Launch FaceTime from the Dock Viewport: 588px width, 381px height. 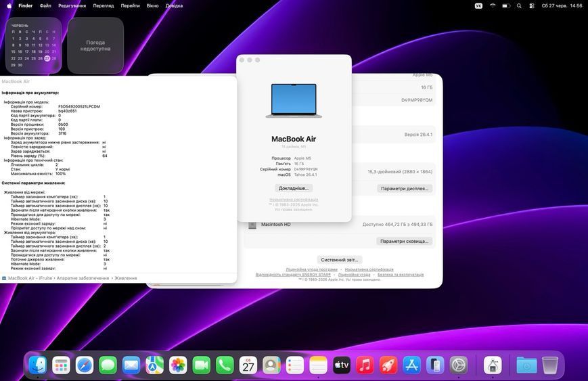[x=202, y=365]
